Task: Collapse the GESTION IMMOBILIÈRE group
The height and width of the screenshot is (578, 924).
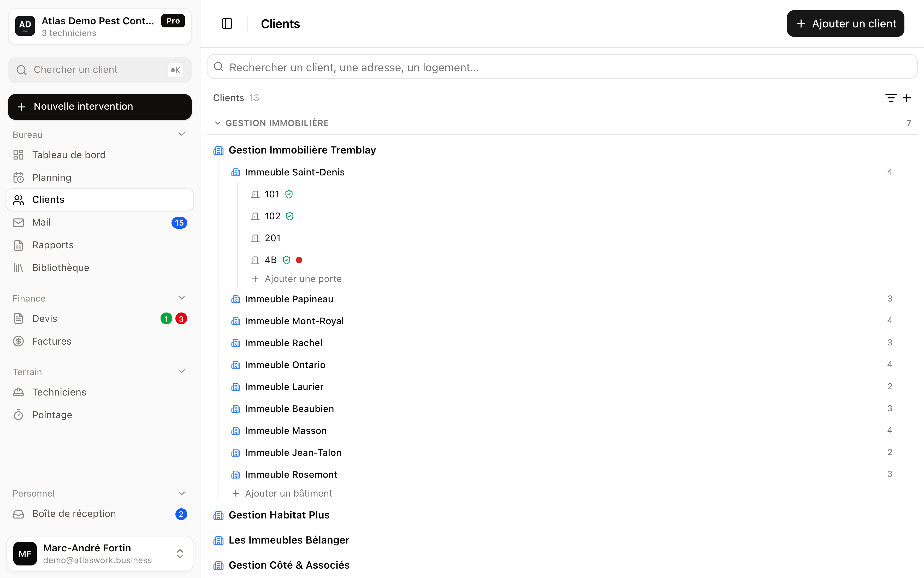Action: 217,123
